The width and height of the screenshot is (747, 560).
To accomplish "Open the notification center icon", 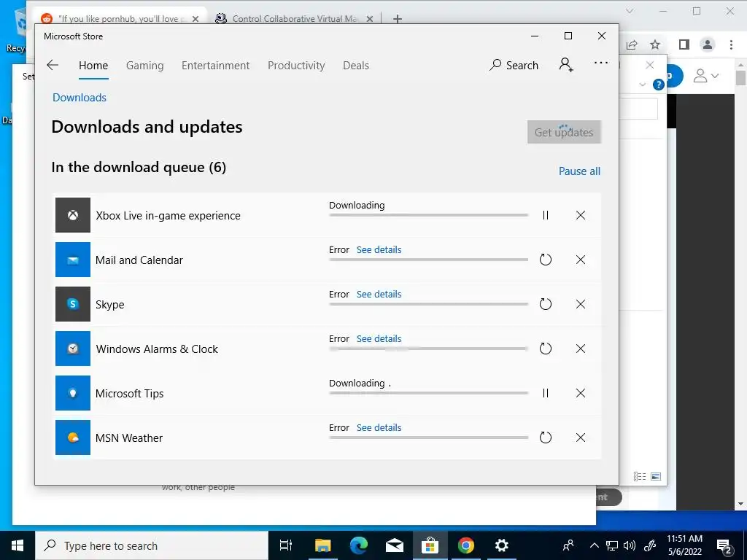I will 724,546.
